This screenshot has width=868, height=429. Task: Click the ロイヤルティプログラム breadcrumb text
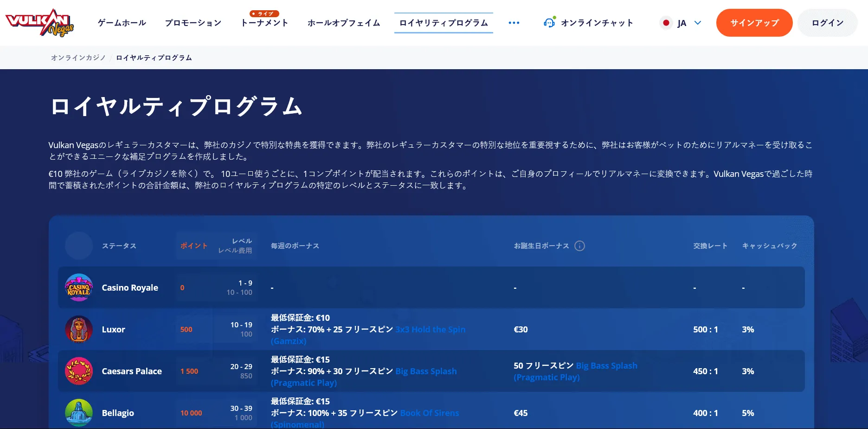(x=154, y=58)
